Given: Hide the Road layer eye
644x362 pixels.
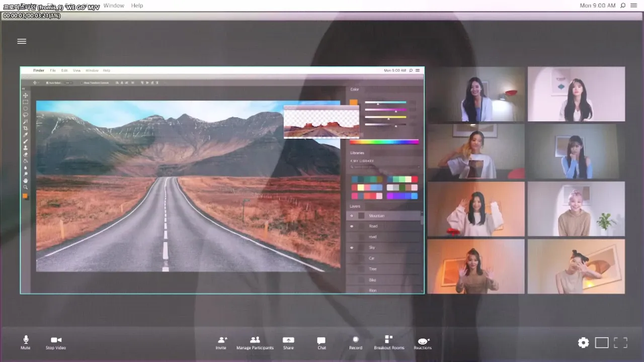Looking at the screenshot, I should click(x=352, y=226).
